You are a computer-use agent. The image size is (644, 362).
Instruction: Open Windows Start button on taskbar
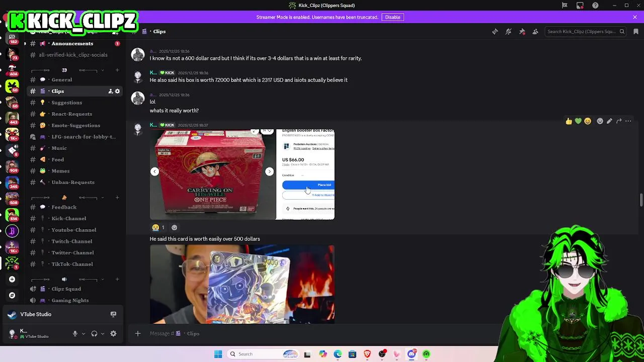click(x=218, y=354)
